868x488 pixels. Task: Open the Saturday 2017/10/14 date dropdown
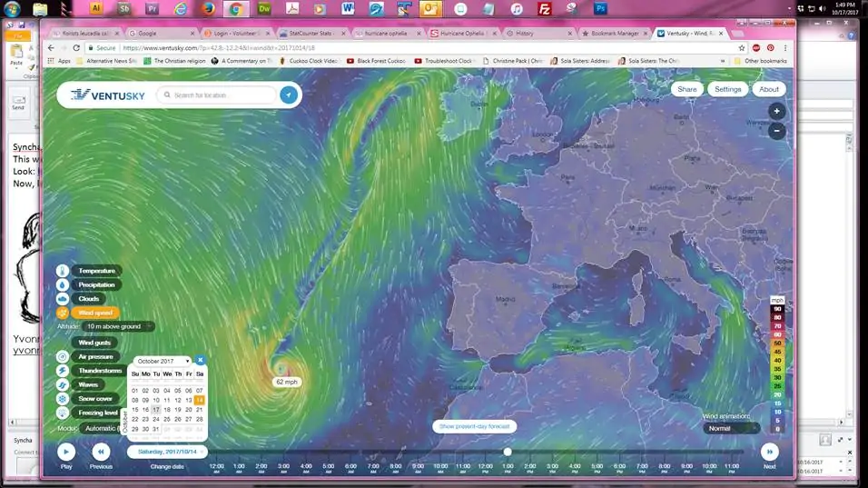tap(167, 452)
